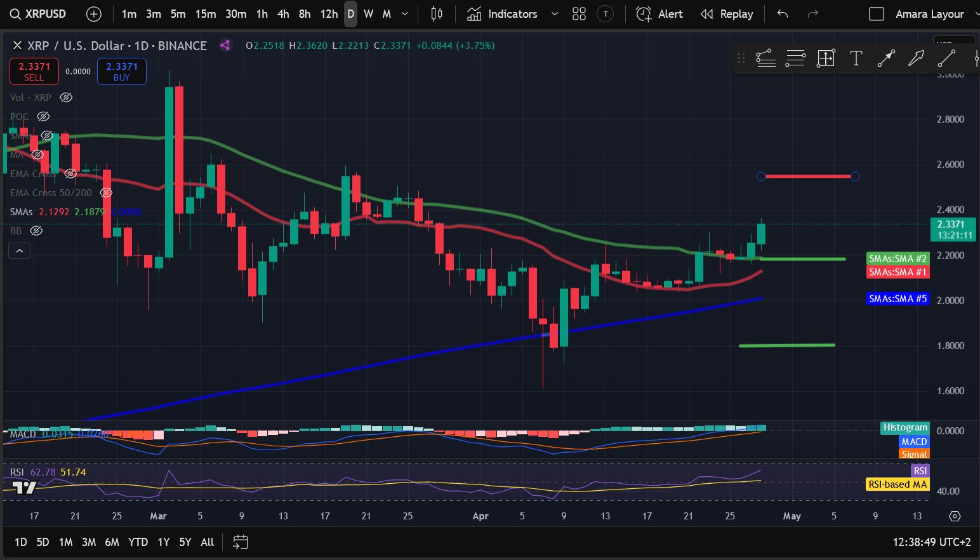The width and height of the screenshot is (980, 560).
Task: Click the layout square icon beside Amara Layout
Action: click(877, 14)
